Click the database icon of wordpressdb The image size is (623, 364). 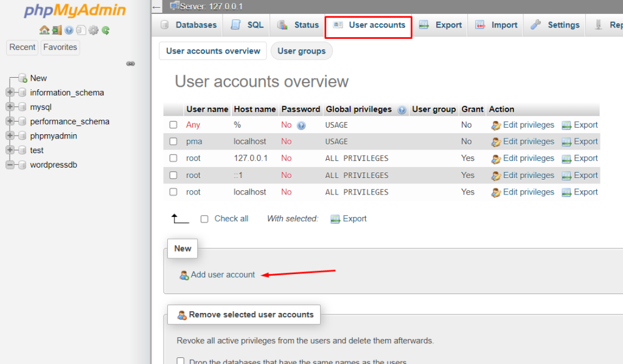23,165
